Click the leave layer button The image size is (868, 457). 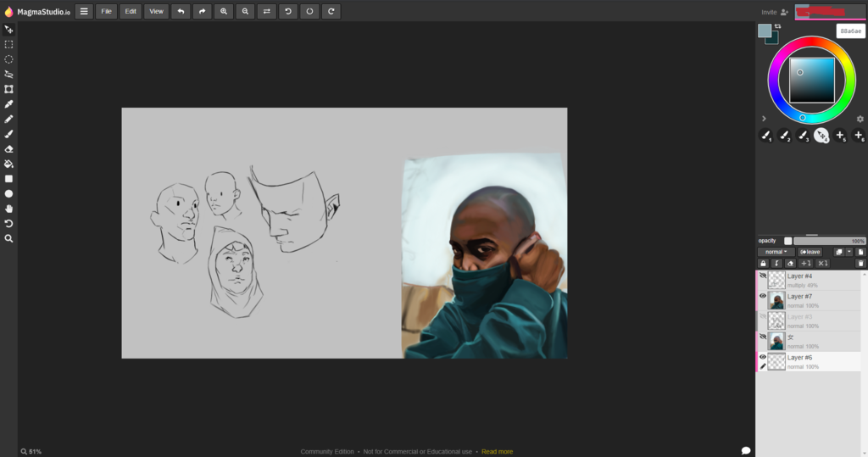point(810,252)
